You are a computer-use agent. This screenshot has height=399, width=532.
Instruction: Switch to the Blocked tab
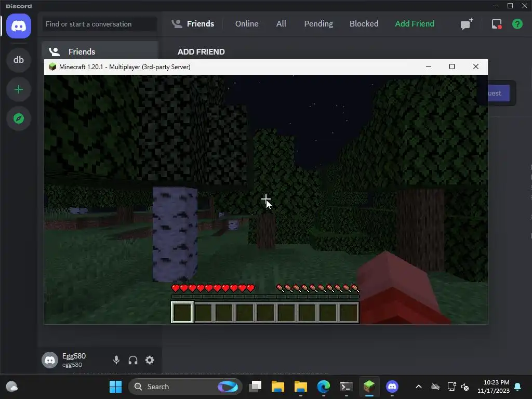tap(364, 24)
